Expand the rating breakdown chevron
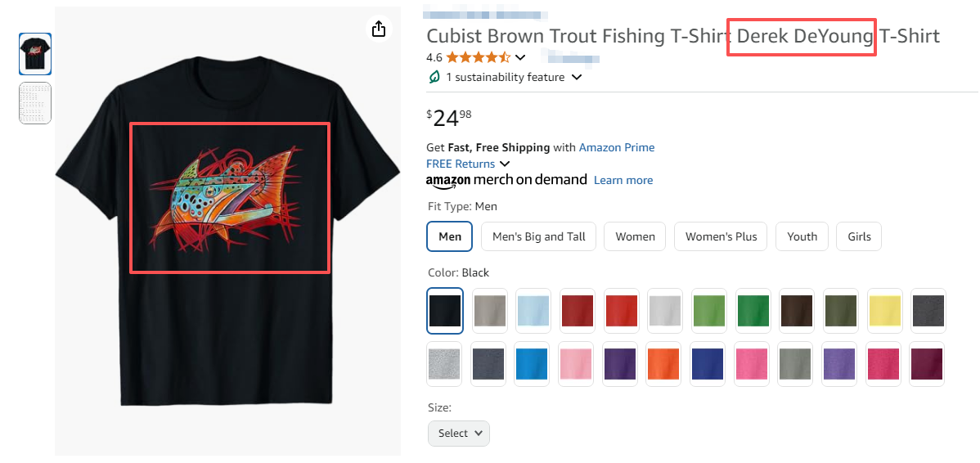 (520, 57)
